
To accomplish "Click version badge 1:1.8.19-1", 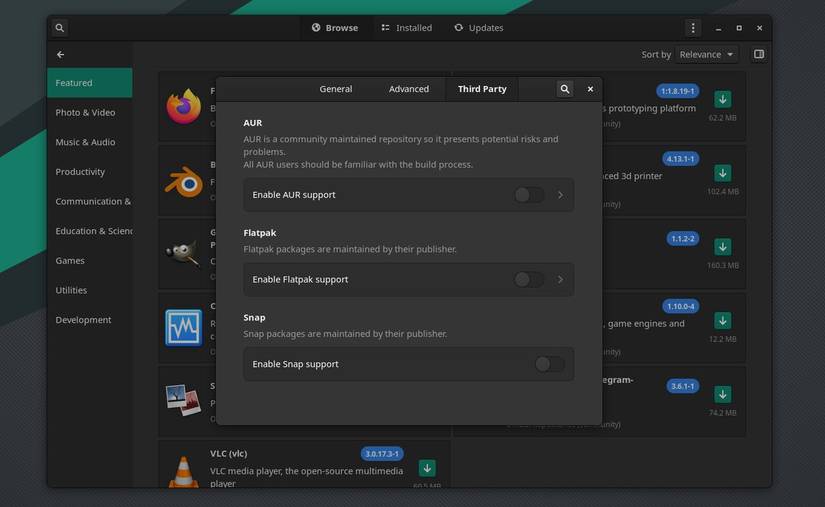I will [678, 91].
